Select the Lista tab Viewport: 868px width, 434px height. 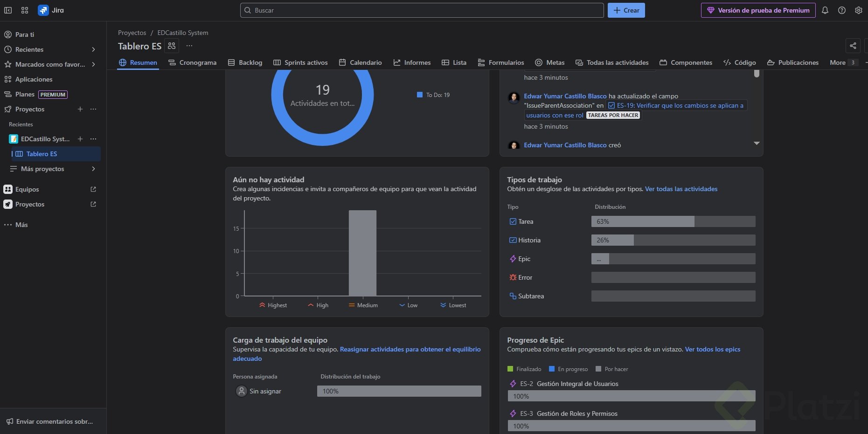click(x=454, y=62)
